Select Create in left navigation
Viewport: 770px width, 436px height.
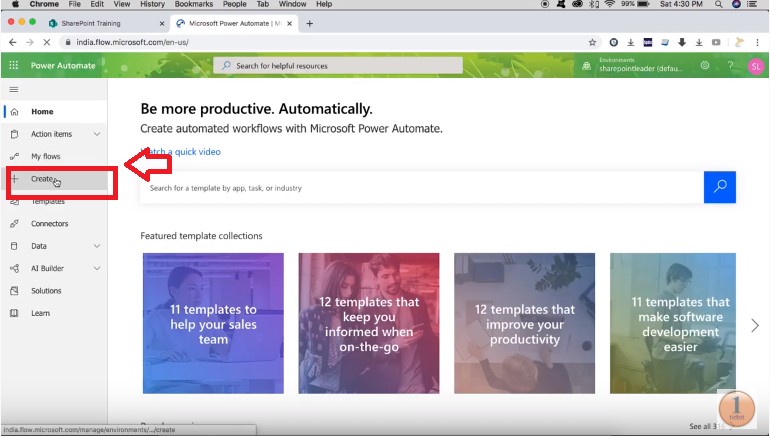tap(42, 179)
